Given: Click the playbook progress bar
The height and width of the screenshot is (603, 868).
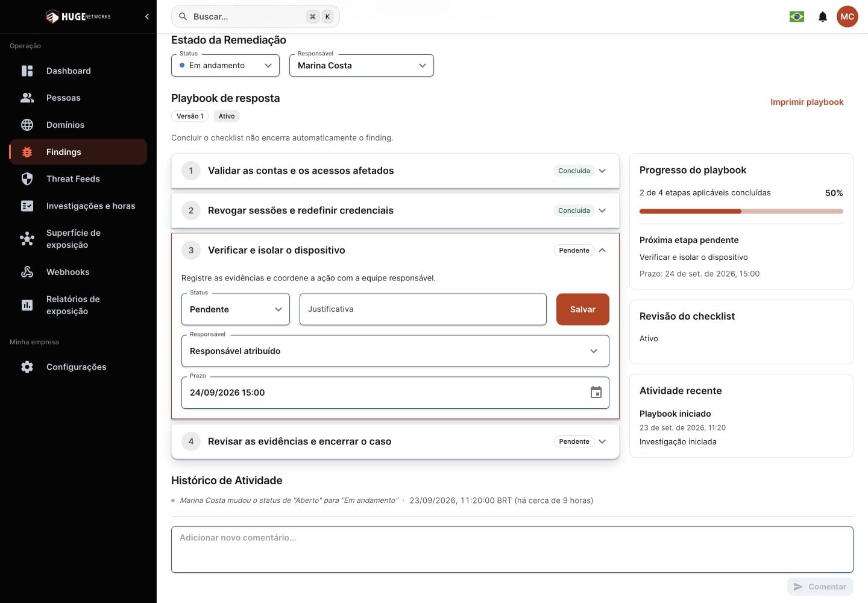Looking at the screenshot, I should 741,212.
